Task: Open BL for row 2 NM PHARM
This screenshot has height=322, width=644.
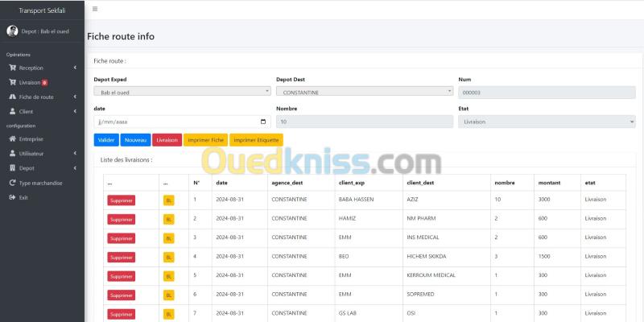Action: pos(169,219)
